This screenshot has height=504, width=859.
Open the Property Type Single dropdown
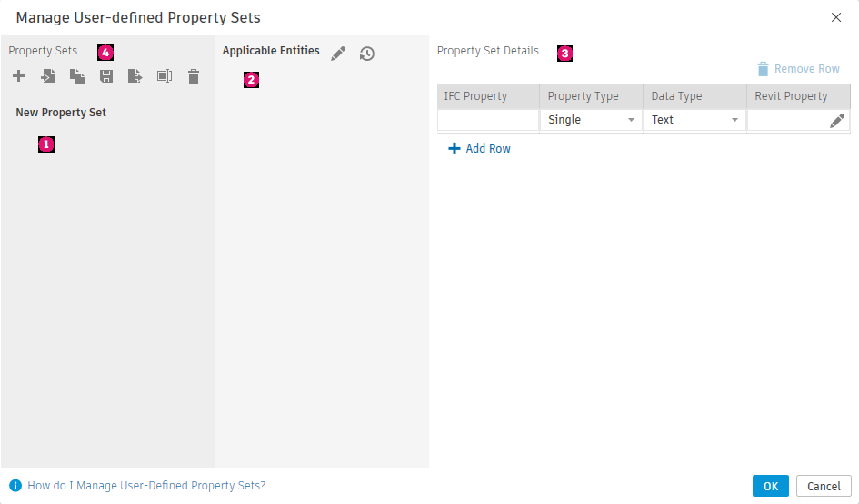click(591, 120)
